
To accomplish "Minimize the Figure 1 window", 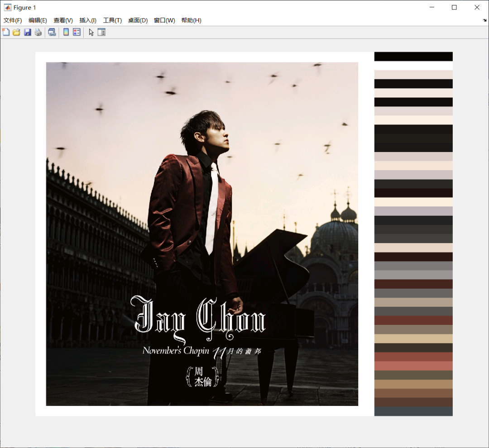I will tap(432, 8).
